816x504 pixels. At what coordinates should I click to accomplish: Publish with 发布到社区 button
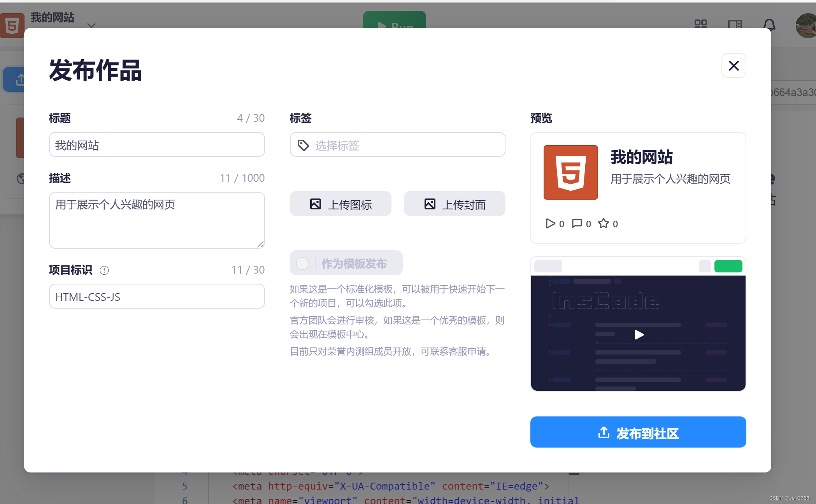pos(638,432)
